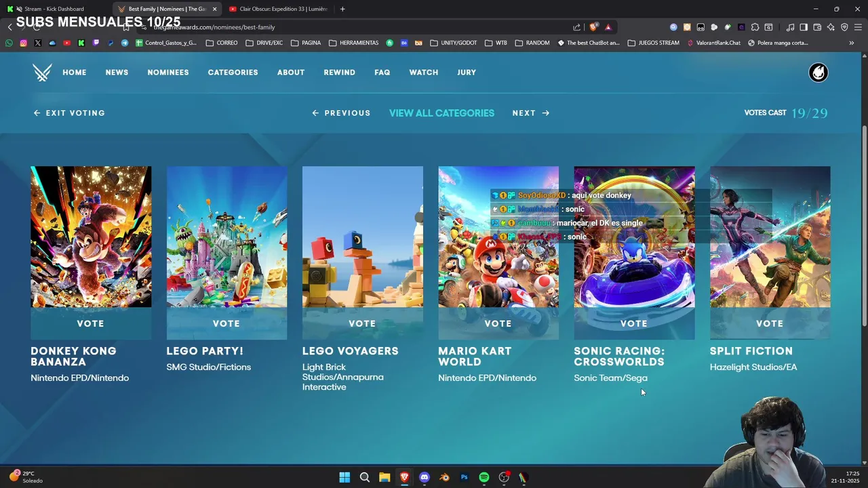Switch to Clair Obscur Expedition 33 YouTube tab
The image size is (868, 488).
click(279, 9)
